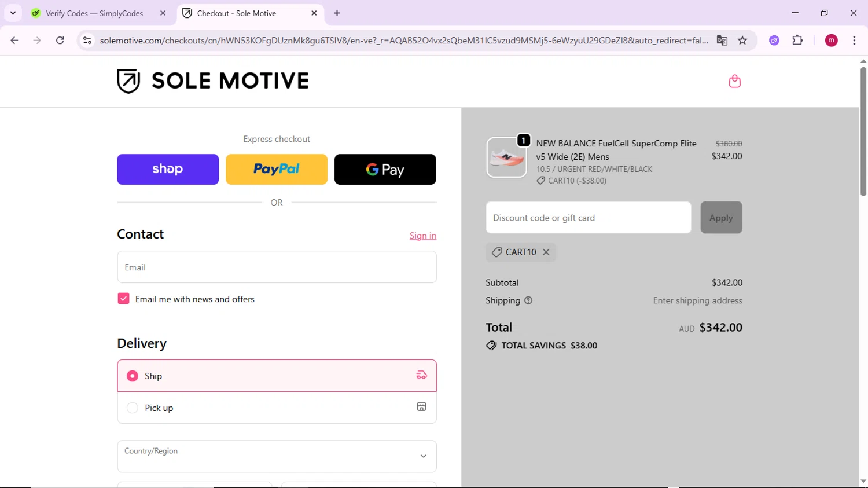Click the Subtotal $342.00 value
868x488 pixels.
click(727, 282)
